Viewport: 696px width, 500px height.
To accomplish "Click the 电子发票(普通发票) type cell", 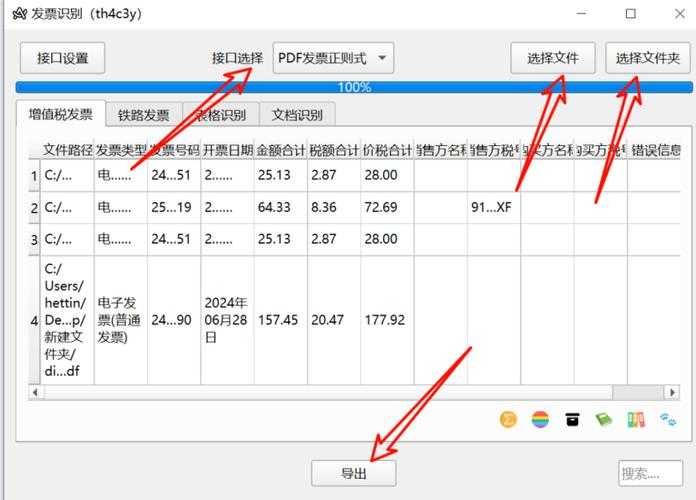I will pos(121,320).
